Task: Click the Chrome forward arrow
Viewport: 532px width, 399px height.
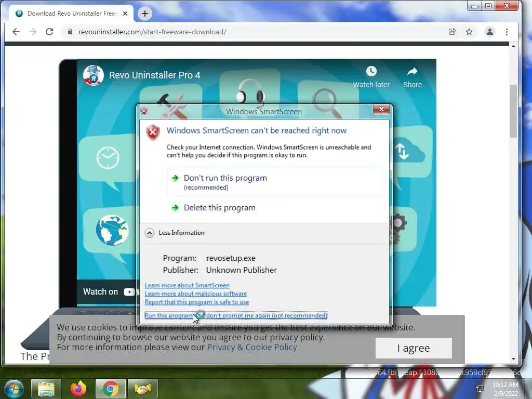Action: [x=33, y=32]
